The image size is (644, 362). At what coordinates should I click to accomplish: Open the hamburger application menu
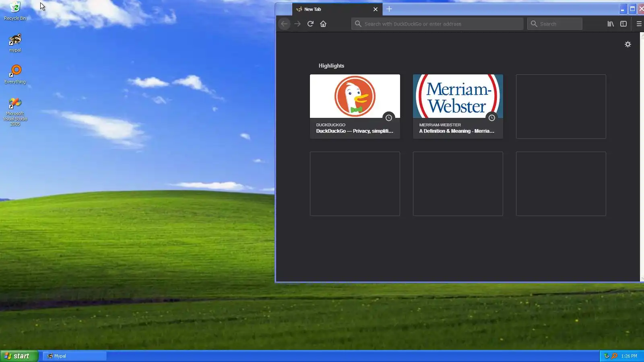pos(639,24)
